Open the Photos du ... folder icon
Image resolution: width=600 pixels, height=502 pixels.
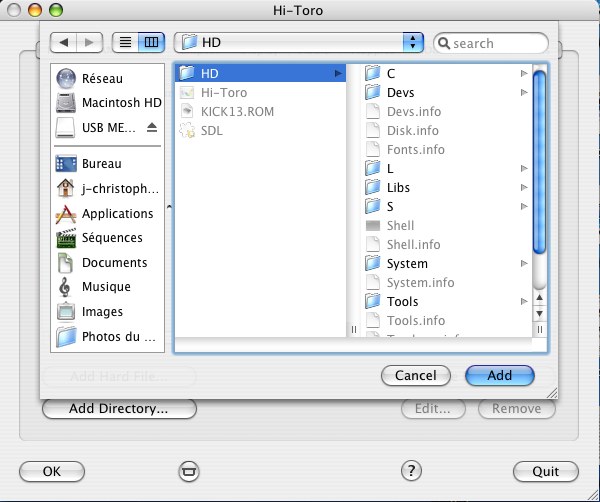click(x=66, y=337)
